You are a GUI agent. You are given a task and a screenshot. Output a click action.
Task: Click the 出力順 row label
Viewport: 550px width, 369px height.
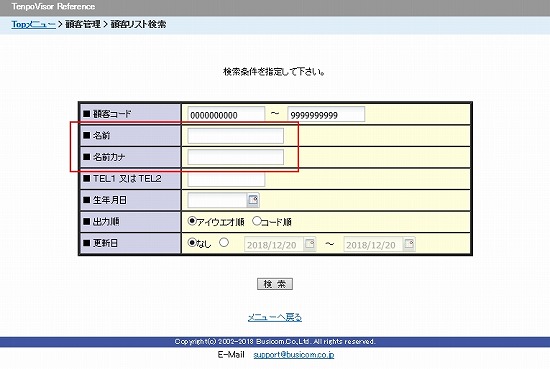point(106,222)
